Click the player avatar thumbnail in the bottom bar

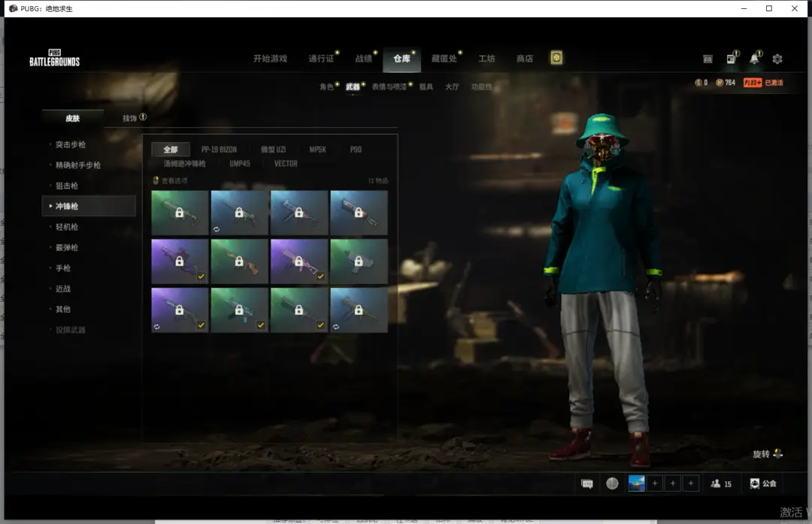637,483
